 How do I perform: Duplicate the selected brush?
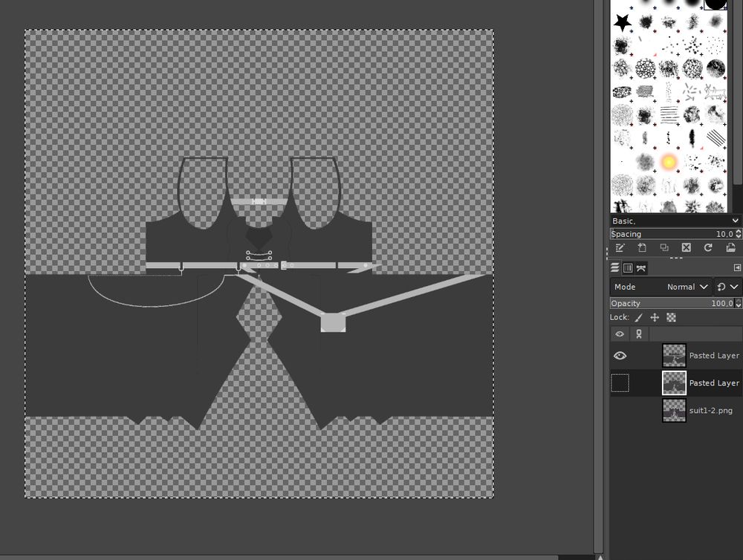point(663,248)
